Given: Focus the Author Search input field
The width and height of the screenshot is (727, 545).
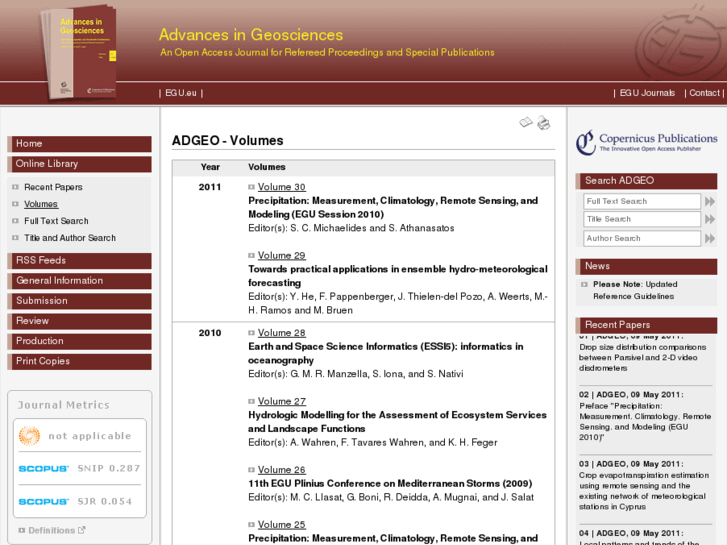Looking at the screenshot, I should (642, 238).
